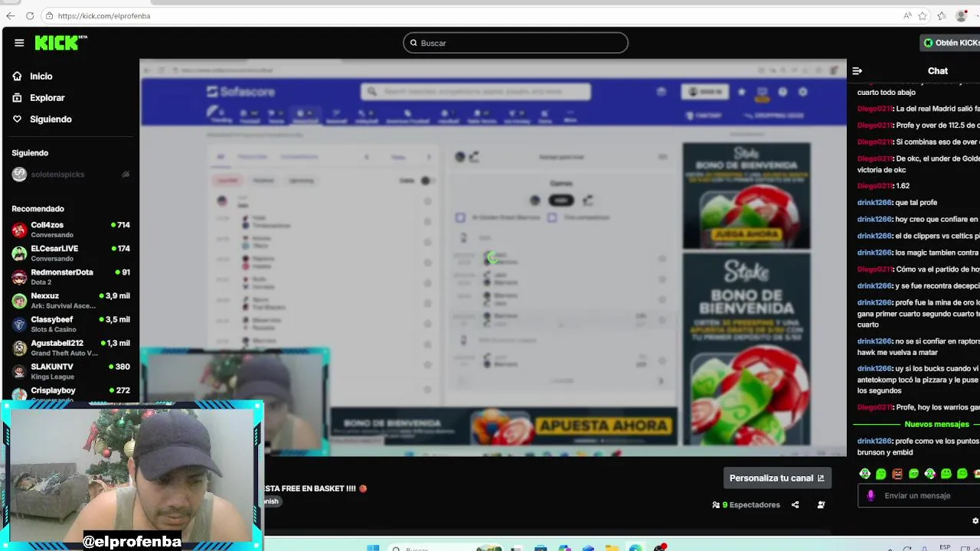Image resolution: width=980 pixels, height=551 pixels.
Task: Open recommended channel Classybeef
Action: pos(70,324)
